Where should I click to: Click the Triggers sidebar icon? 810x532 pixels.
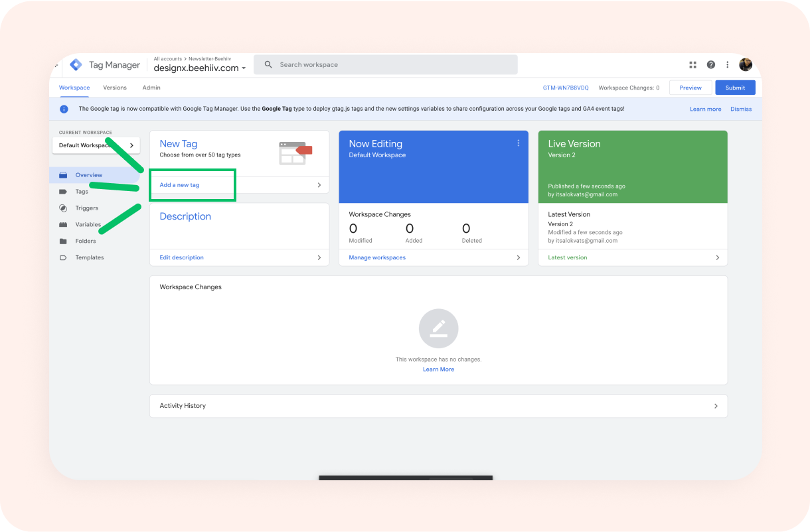pyautogui.click(x=63, y=208)
